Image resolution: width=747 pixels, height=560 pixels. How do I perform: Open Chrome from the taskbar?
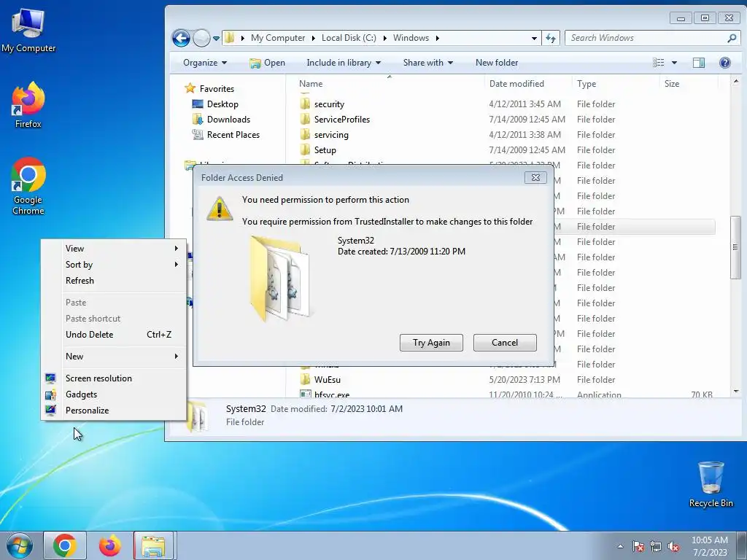click(65, 545)
